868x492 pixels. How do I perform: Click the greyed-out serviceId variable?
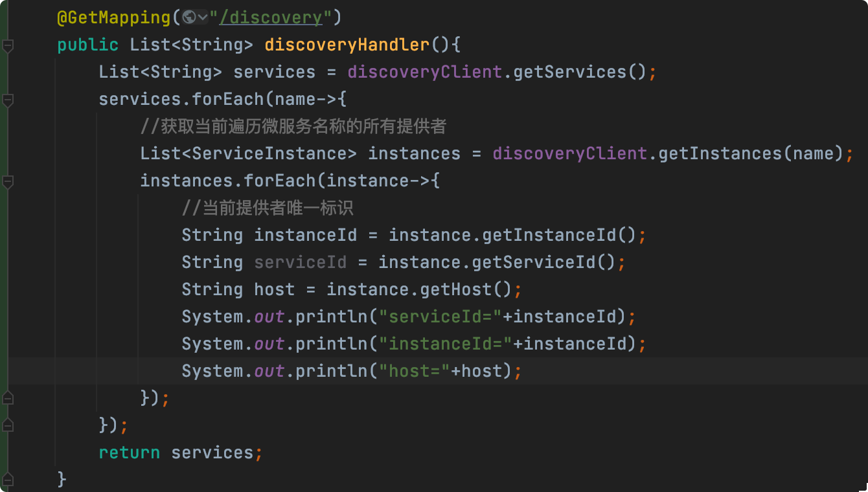[x=301, y=262]
